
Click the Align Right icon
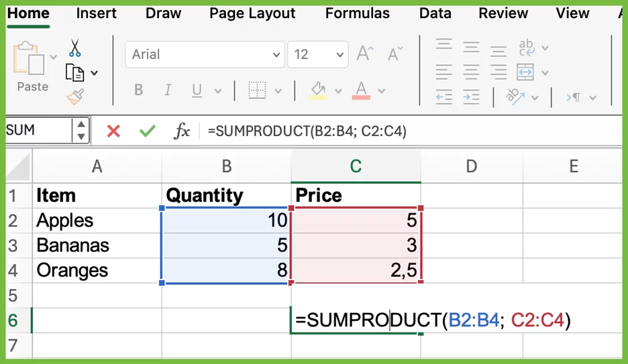coord(499,72)
